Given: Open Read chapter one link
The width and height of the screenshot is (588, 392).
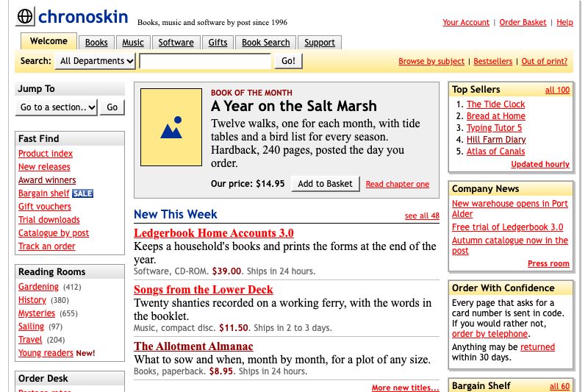Looking at the screenshot, I should pos(398,184).
